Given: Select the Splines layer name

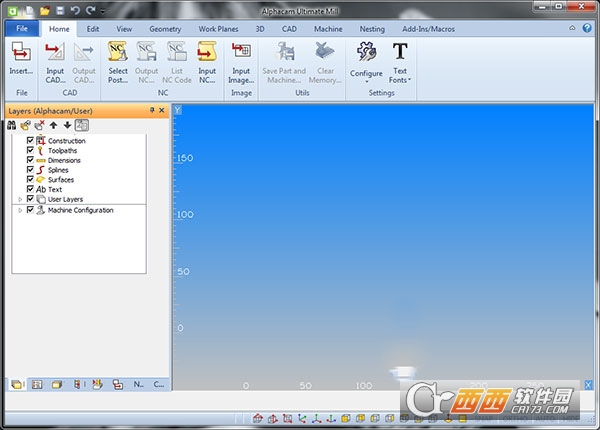Looking at the screenshot, I should (x=58, y=170).
